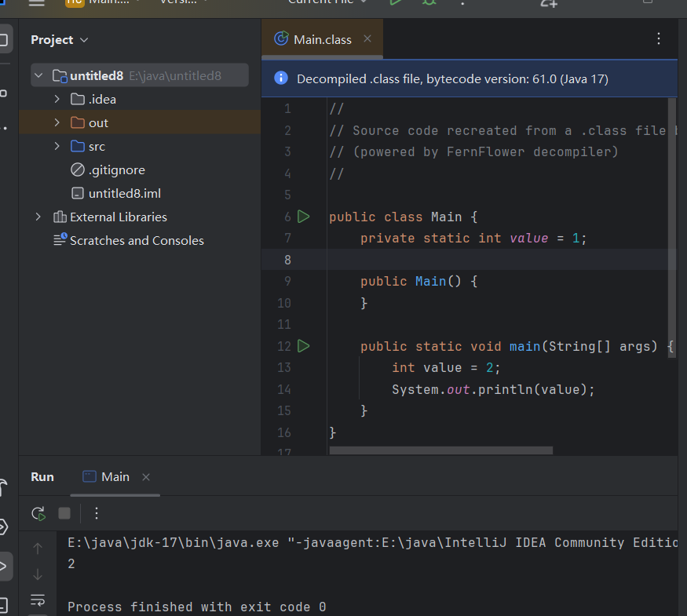
Task: Toggle breakpoint on line number 14
Action: (x=284, y=389)
